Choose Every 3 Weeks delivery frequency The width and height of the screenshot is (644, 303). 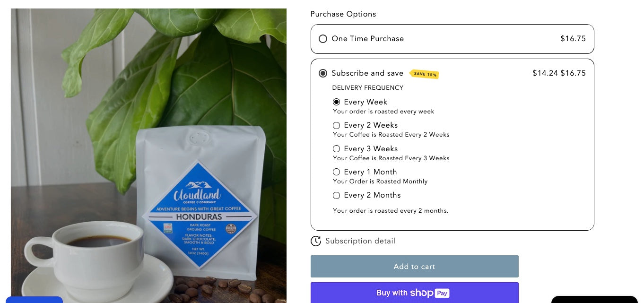[x=336, y=149]
